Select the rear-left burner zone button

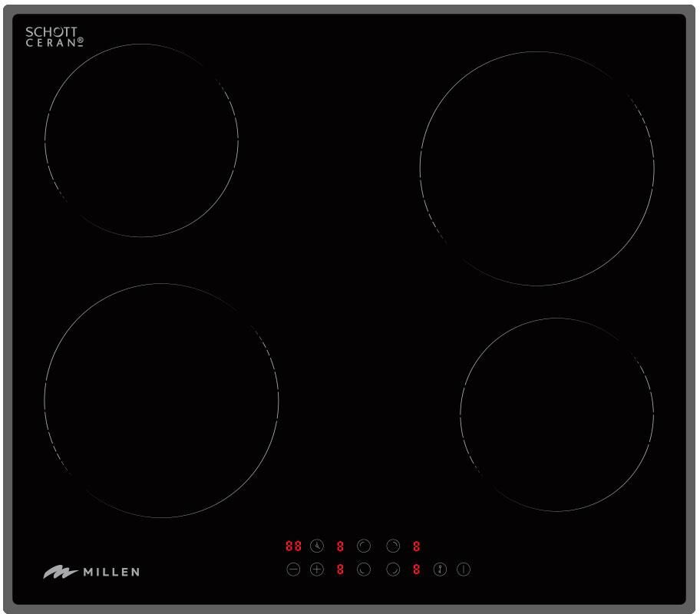coord(364,546)
